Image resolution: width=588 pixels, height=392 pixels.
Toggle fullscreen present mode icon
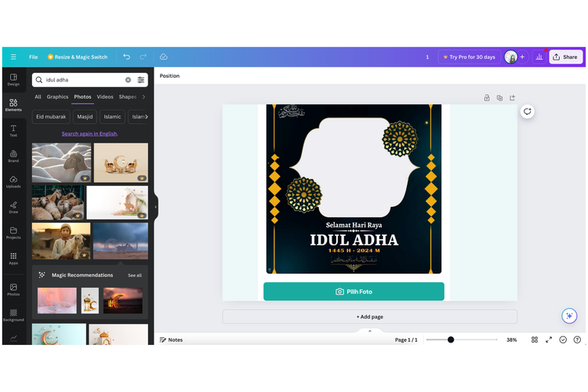(x=549, y=339)
